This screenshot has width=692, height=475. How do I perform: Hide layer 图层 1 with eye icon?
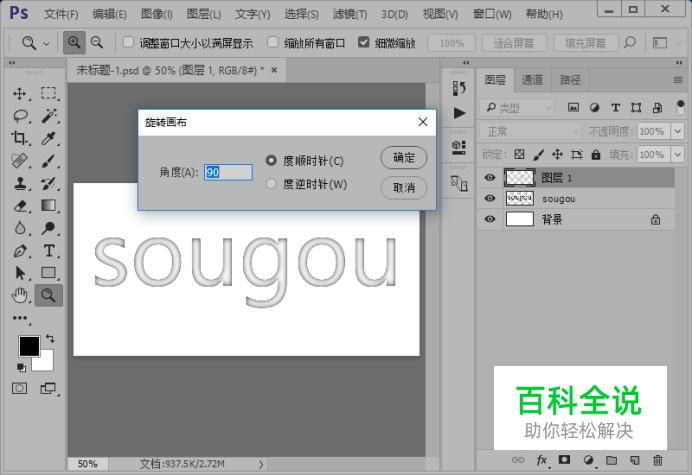click(x=490, y=177)
